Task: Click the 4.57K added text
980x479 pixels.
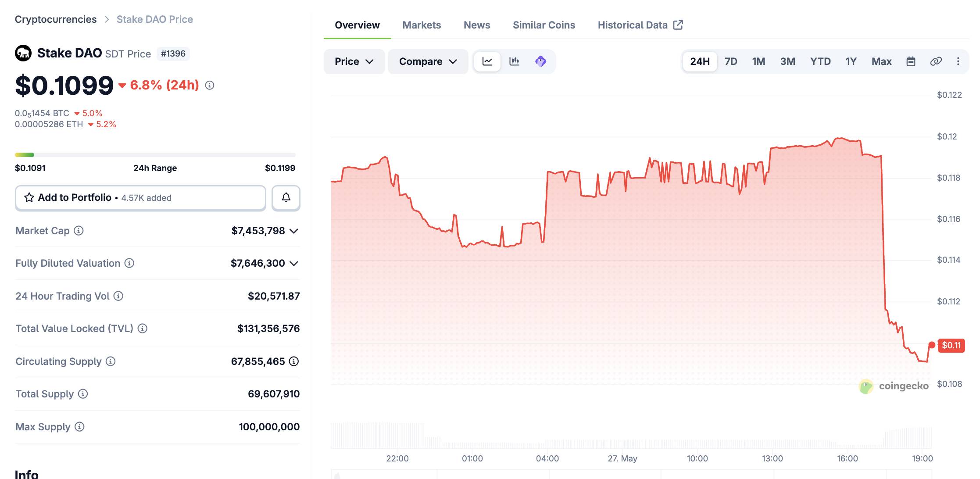Action: pyautogui.click(x=147, y=198)
